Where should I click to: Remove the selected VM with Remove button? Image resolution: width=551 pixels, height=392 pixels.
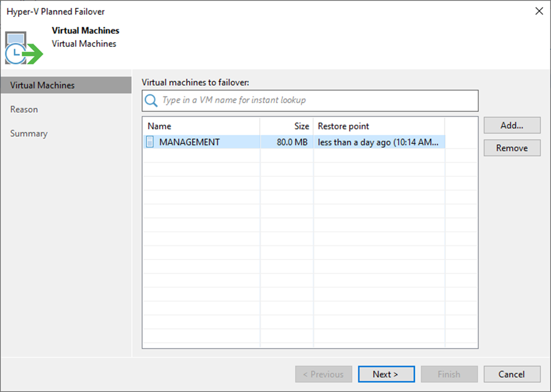(512, 148)
